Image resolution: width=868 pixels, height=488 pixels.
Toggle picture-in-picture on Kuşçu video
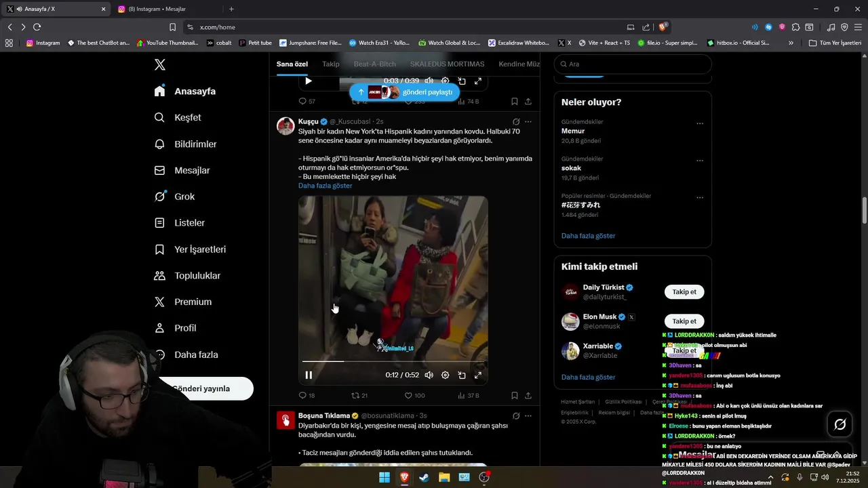pyautogui.click(x=462, y=375)
